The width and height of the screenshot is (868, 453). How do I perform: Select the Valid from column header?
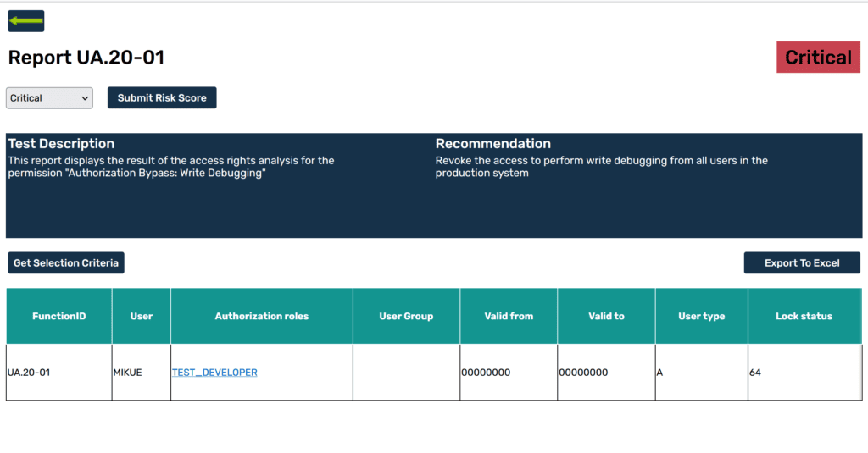(509, 316)
